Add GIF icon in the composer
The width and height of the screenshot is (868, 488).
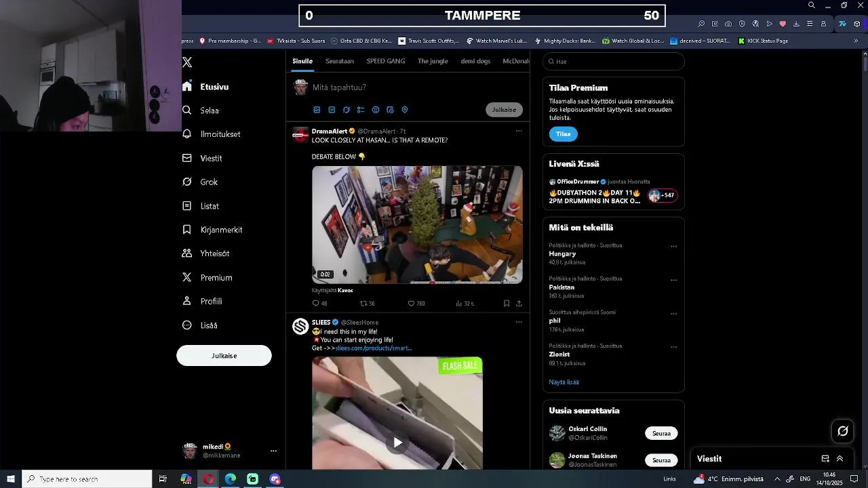pyautogui.click(x=332, y=110)
